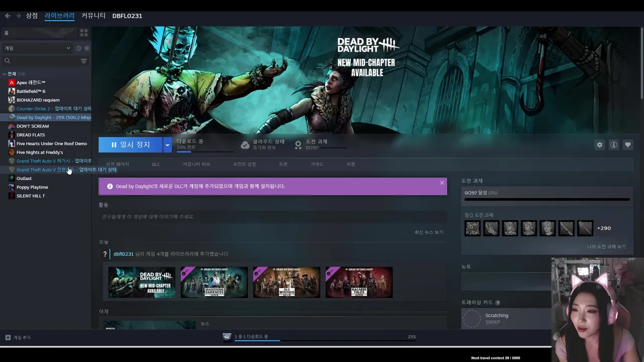Select Dead by Daylight downloading entry
Viewport: 644px width, 362px height.
tap(46, 117)
